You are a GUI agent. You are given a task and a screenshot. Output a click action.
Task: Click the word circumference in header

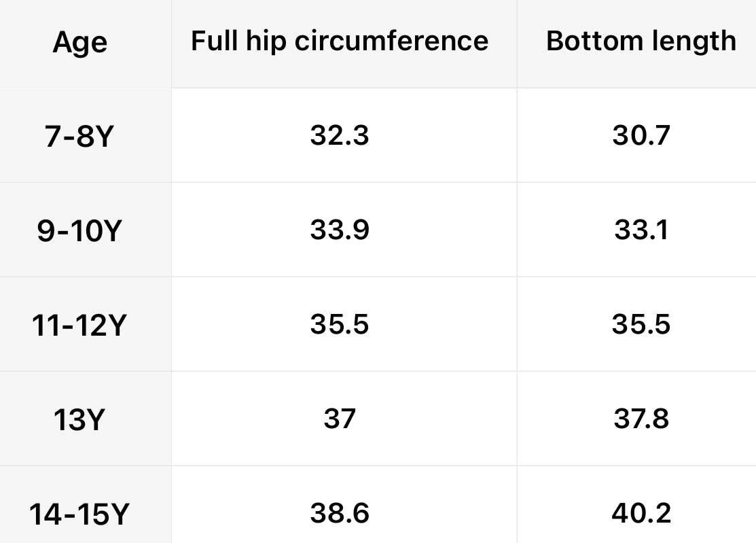click(391, 41)
